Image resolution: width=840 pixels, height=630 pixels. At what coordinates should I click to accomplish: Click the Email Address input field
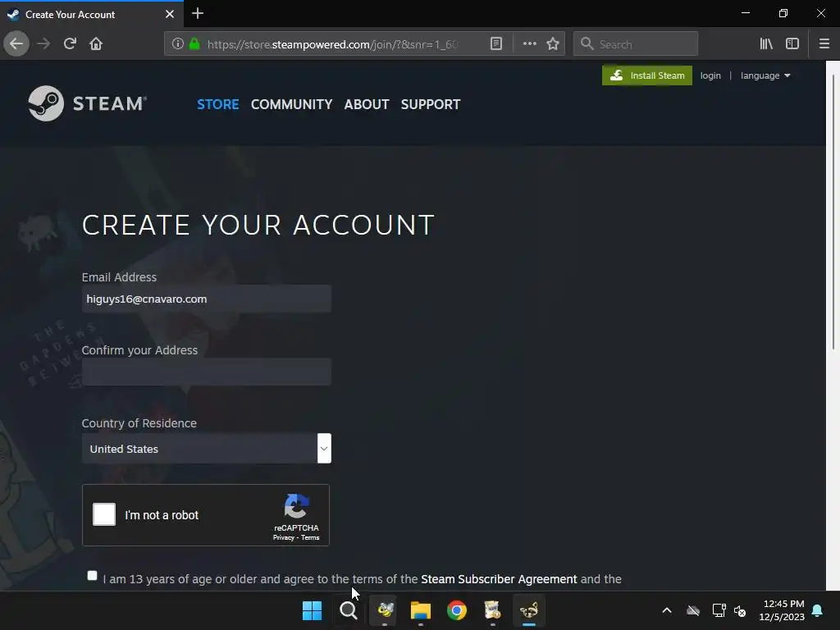206,299
